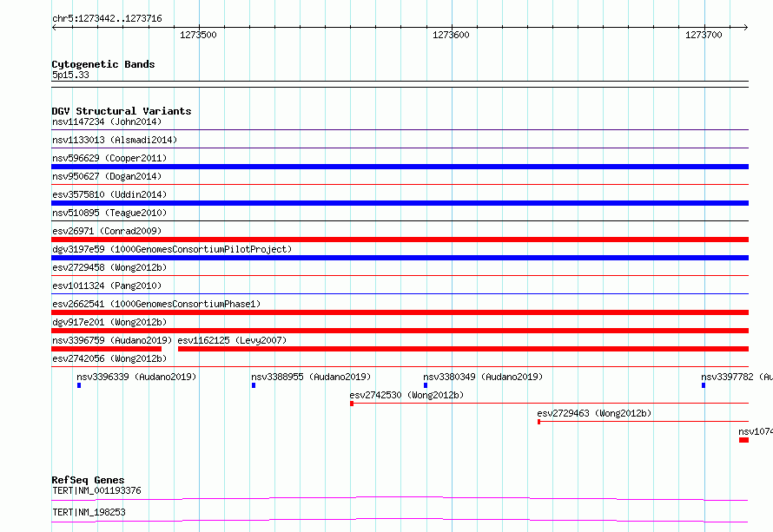
Task: Click the DGV Structural Variants track title
Action: click(122, 111)
